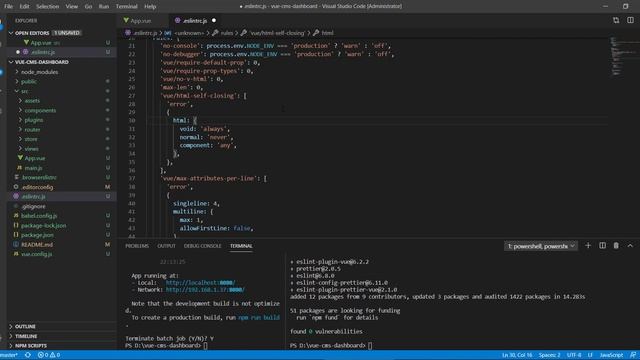Expand the plugins folder

[x=33, y=120]
